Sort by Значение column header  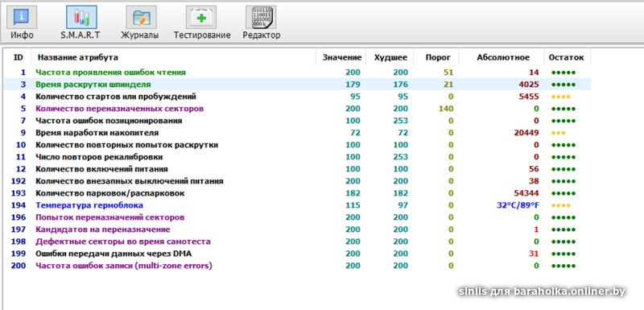coord(341,57)
